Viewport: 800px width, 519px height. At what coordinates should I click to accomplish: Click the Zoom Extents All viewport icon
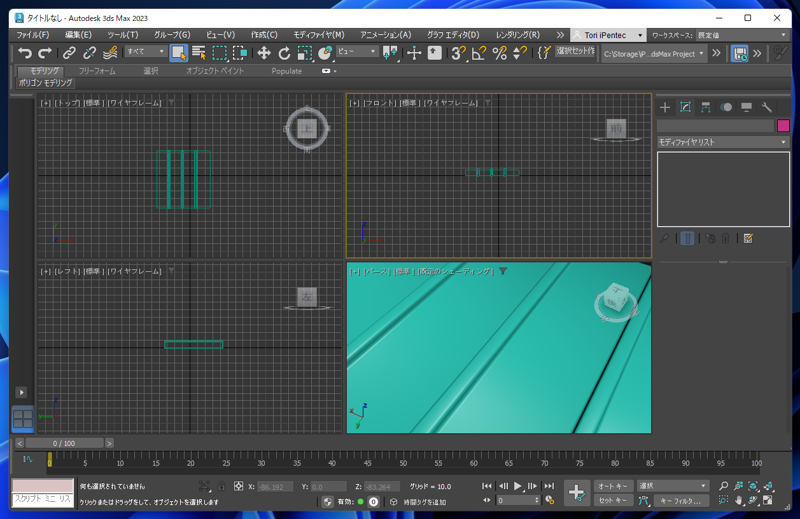click(768, 486)
